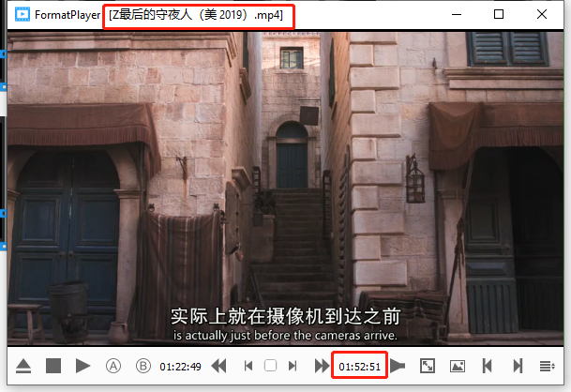Step back one frame
This screenshot has width=571, height=392.
pos(248,366)
